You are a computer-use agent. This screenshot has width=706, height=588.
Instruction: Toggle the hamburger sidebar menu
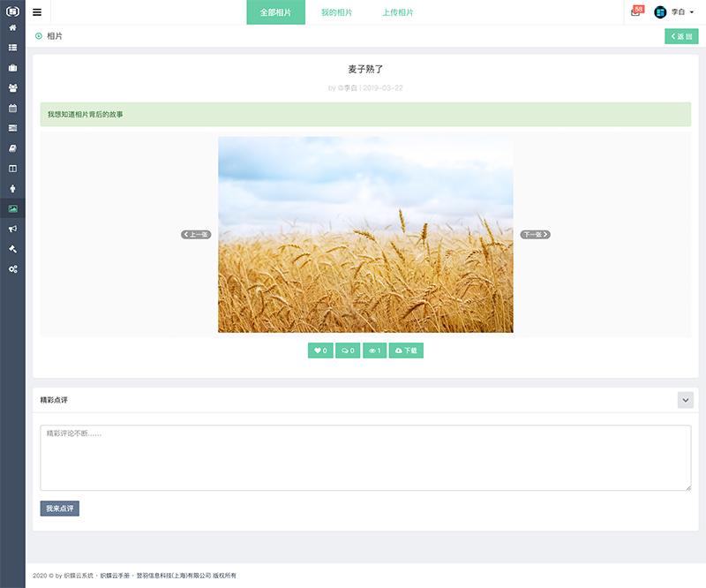(37, 12)
